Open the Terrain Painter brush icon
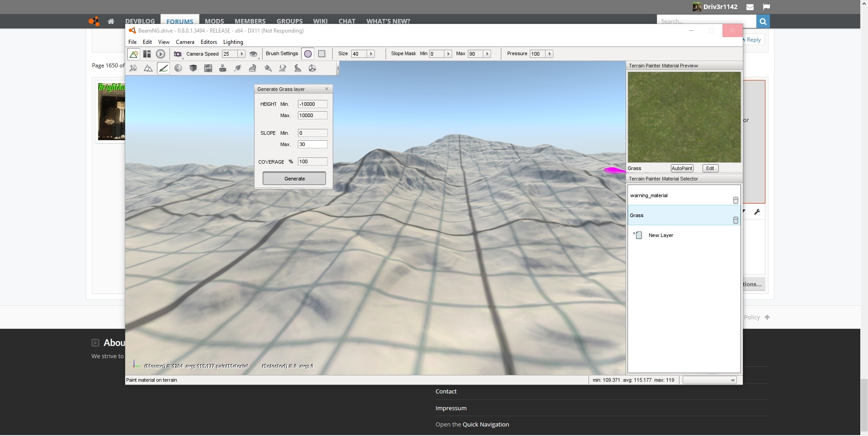 [163, 68]
